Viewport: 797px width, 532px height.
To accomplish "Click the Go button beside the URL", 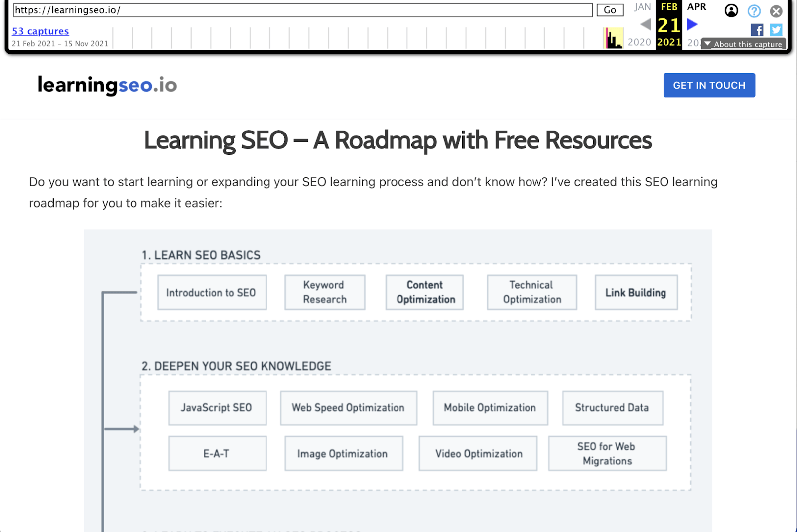I will [x=610, y=10].
